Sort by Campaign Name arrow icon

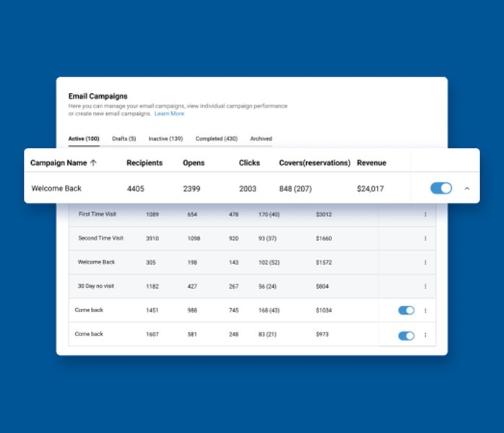(x=93, y=163)
